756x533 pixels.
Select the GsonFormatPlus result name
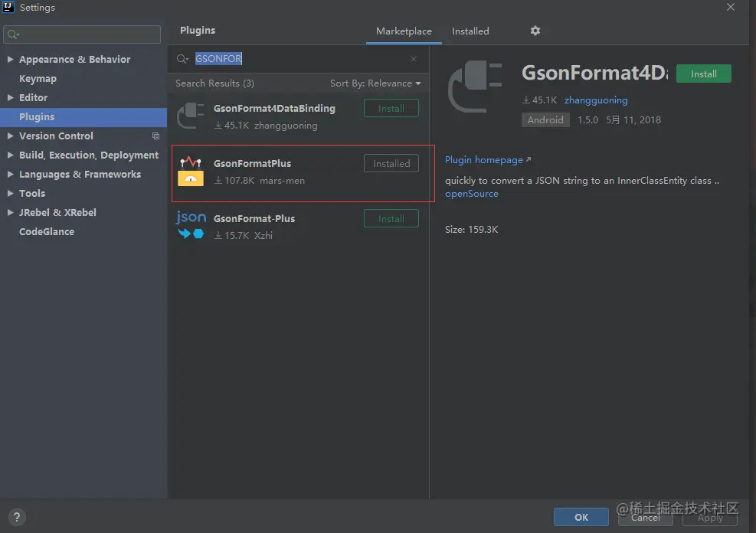[252, 163]
